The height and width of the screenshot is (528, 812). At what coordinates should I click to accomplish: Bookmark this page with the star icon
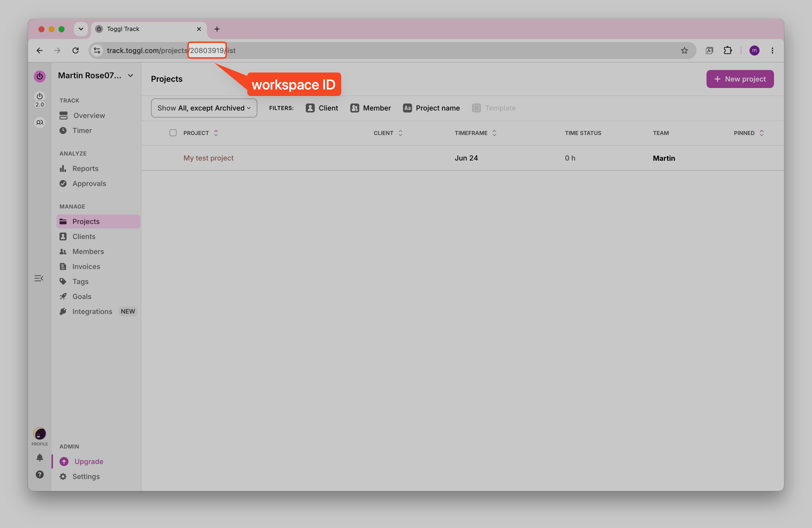pyautogui.click(x=684, y=50)
